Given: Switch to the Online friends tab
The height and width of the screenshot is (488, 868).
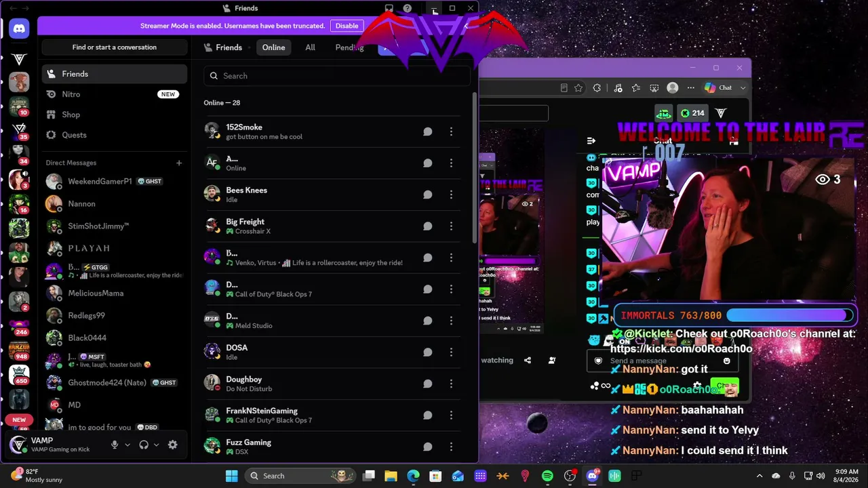Looking at the screenshot, I should [273, 47].
